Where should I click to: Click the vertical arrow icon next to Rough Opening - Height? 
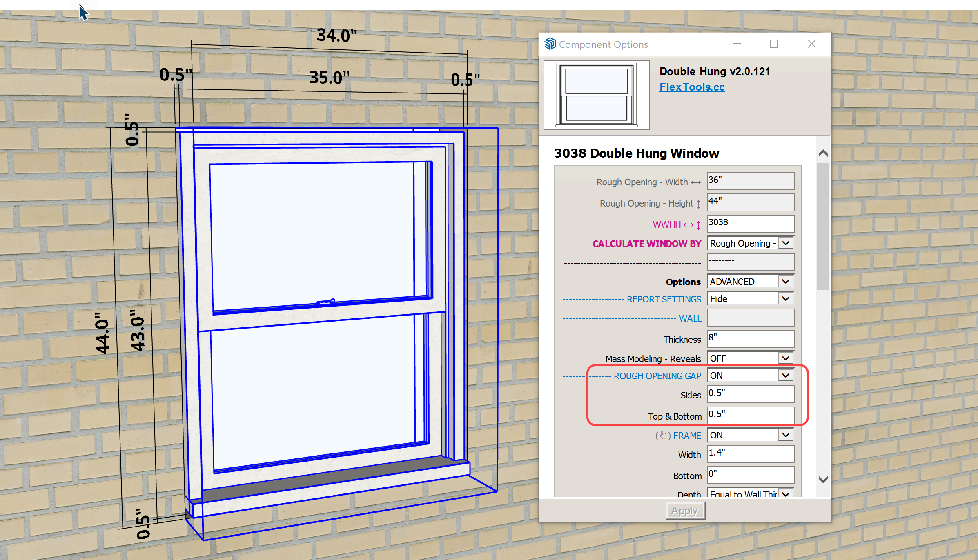tap(698, 204)
